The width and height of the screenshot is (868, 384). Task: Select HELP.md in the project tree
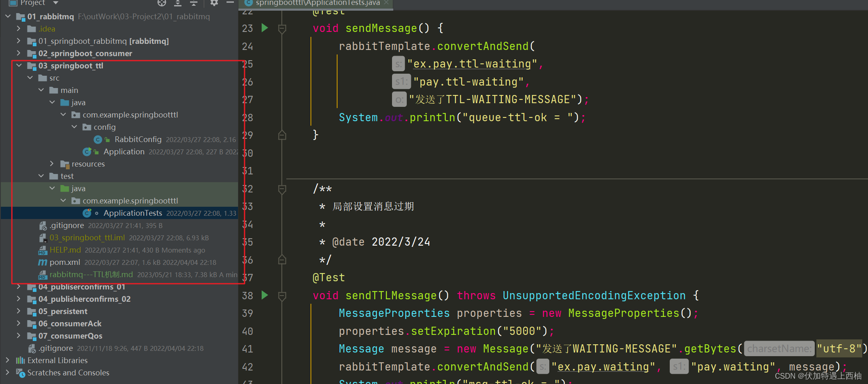(x=65, y=250)
